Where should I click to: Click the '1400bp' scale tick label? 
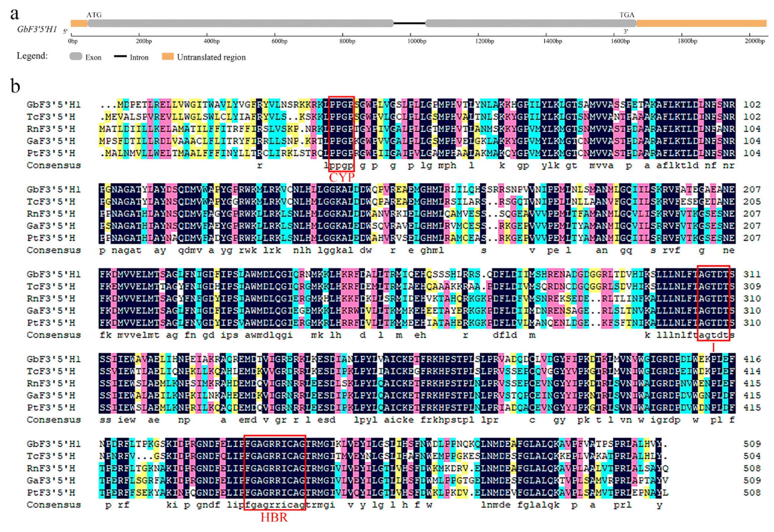(x=552, y=41)
